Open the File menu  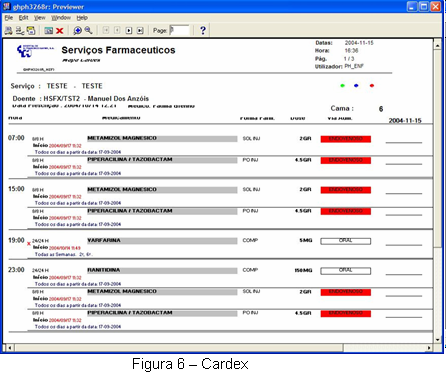pyautogui.click(x=9, y=18)
